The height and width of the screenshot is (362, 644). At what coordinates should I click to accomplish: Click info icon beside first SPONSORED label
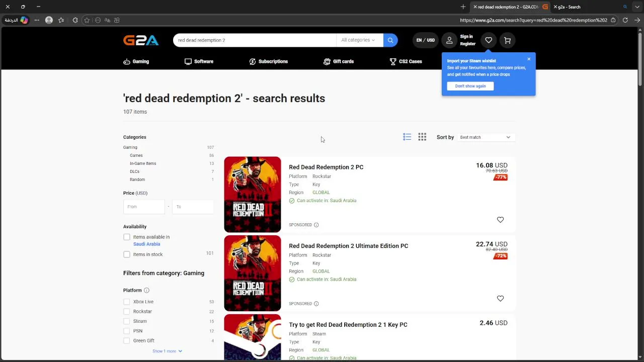pos(316,225)
